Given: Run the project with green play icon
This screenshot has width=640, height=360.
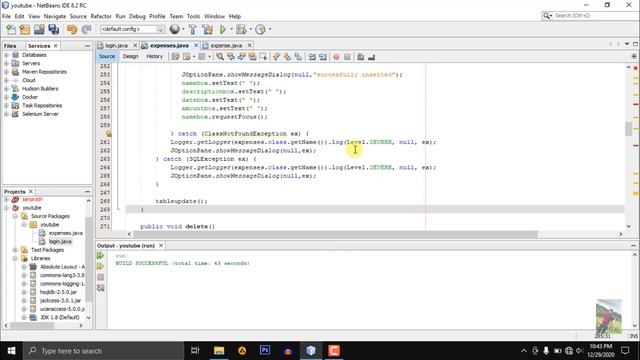Looking at the screenshot, I should point(223,29).
